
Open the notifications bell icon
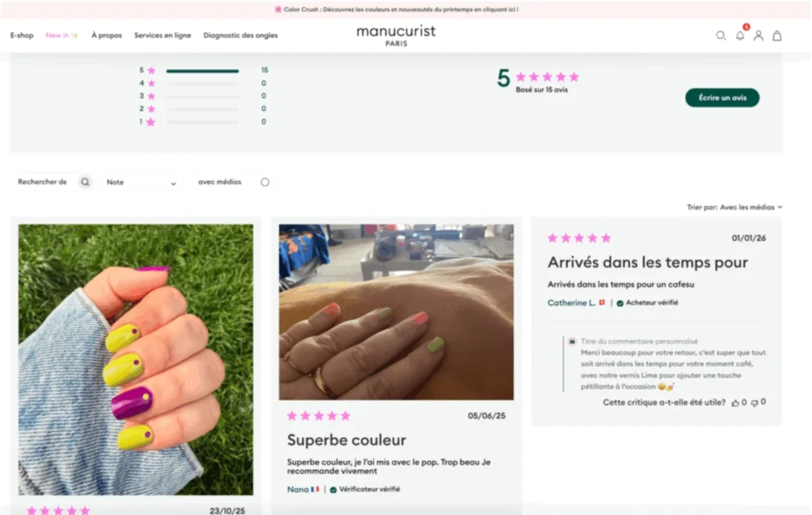740,36
